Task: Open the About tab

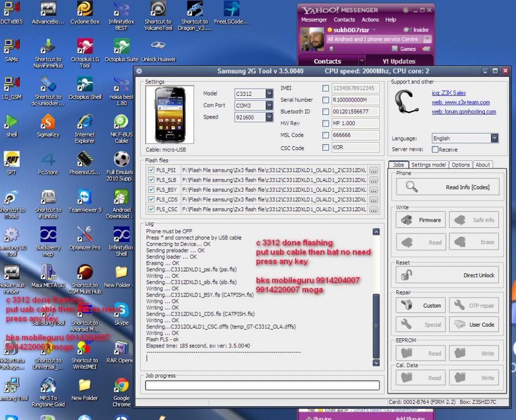Action: point(482,164)
